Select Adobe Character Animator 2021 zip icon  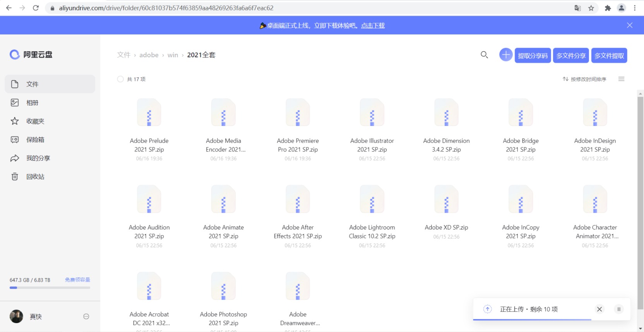click(x=595, y=199)
